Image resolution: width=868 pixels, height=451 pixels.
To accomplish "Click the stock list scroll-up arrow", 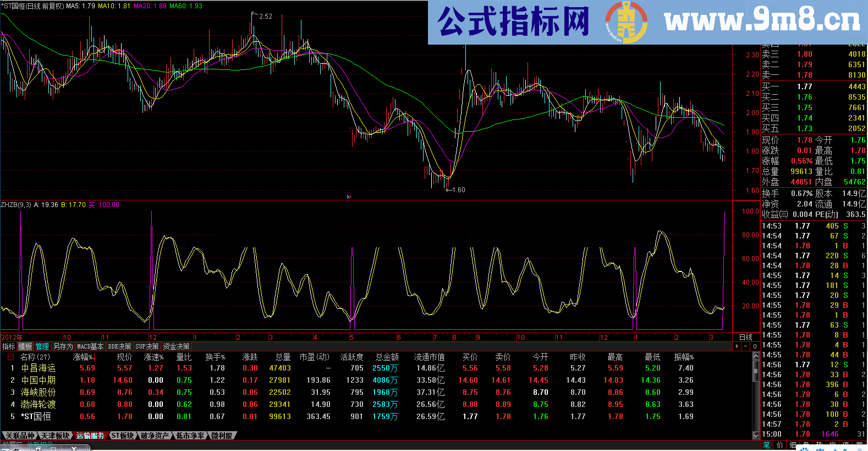I will [756, 356].
